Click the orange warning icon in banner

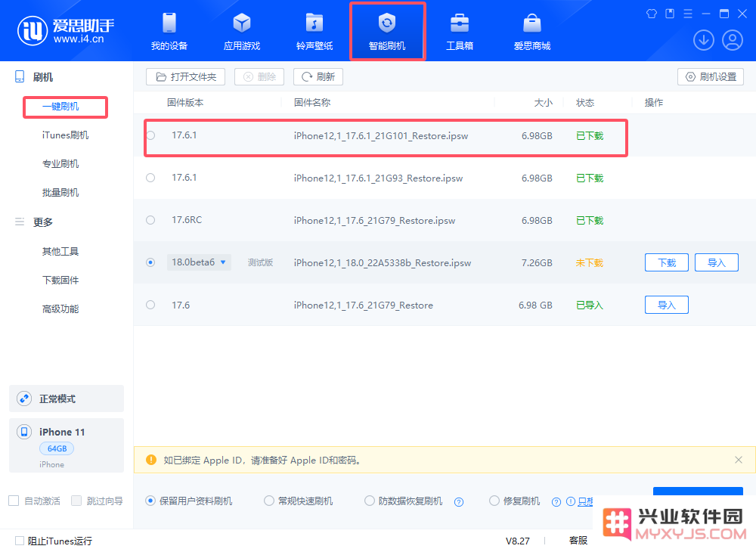click(x=151, y=460)
